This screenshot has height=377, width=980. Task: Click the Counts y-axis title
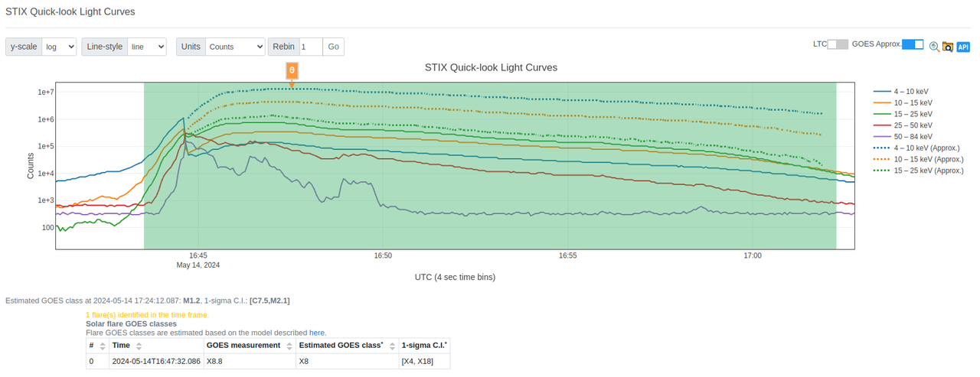click(x=31, y=166)
